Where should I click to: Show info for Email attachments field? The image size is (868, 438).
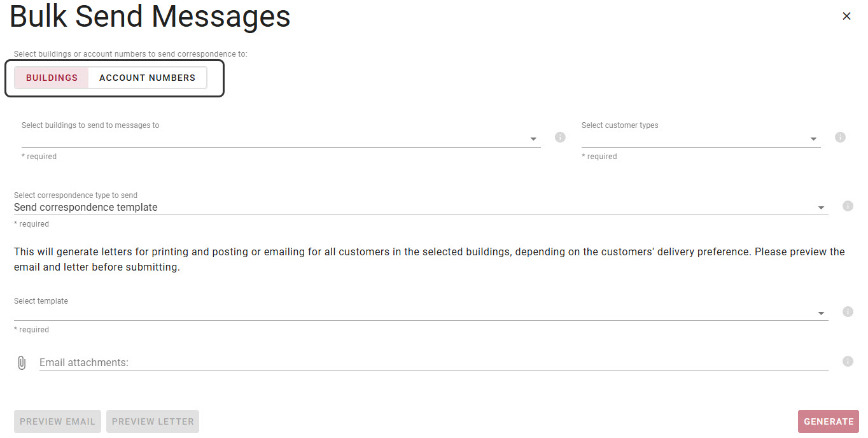pos(848,361)
